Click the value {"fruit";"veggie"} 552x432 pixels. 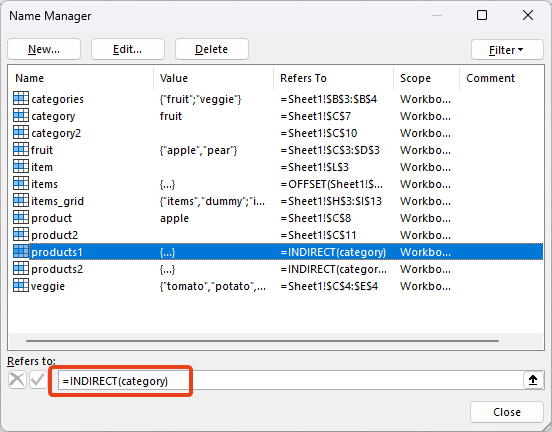click(x=200, y=99)
